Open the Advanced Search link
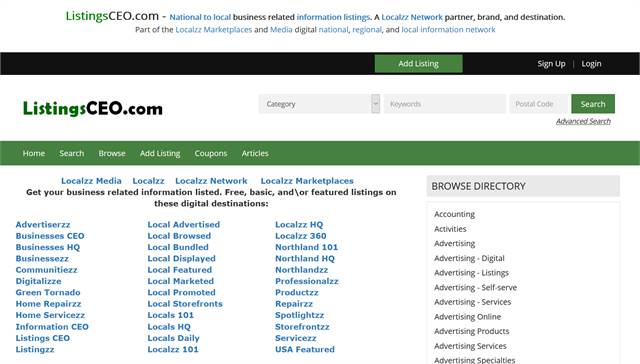The image size is (640, 364). coord(583,121)
